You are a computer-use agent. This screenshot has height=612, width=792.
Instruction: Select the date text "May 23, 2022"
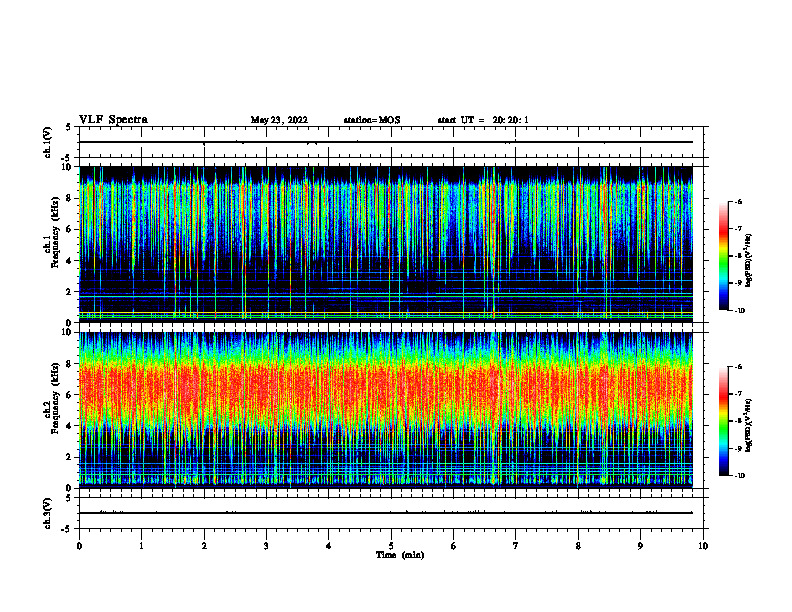(x=279, y=120)
